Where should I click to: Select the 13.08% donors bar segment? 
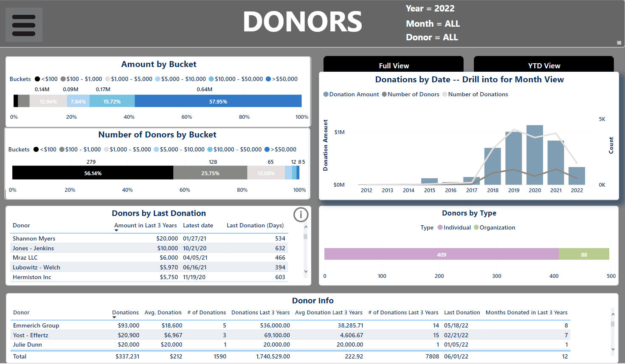266,173
